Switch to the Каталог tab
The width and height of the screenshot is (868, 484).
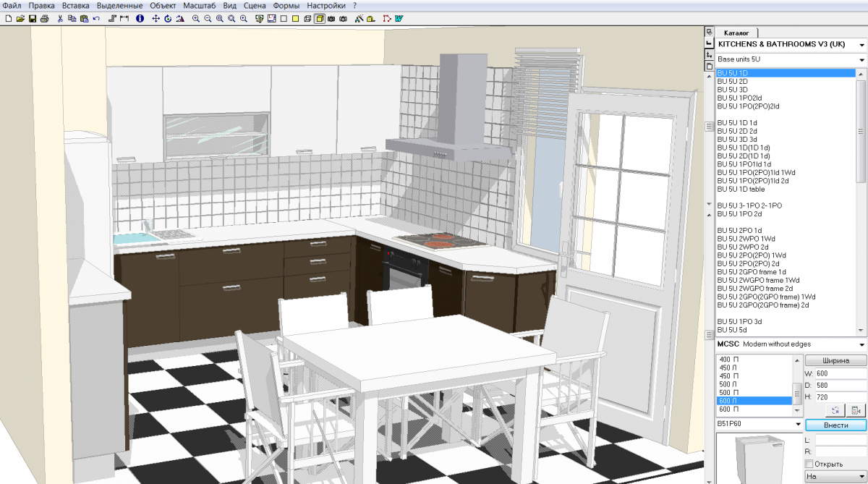737,33
